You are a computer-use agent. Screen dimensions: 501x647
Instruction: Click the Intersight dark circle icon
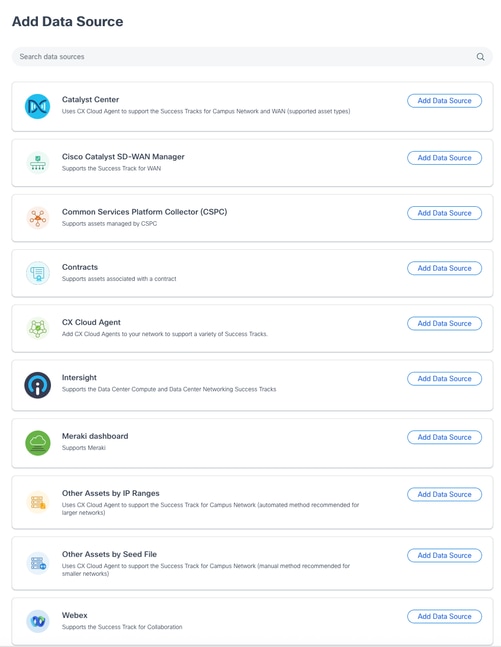coord(38,385)
